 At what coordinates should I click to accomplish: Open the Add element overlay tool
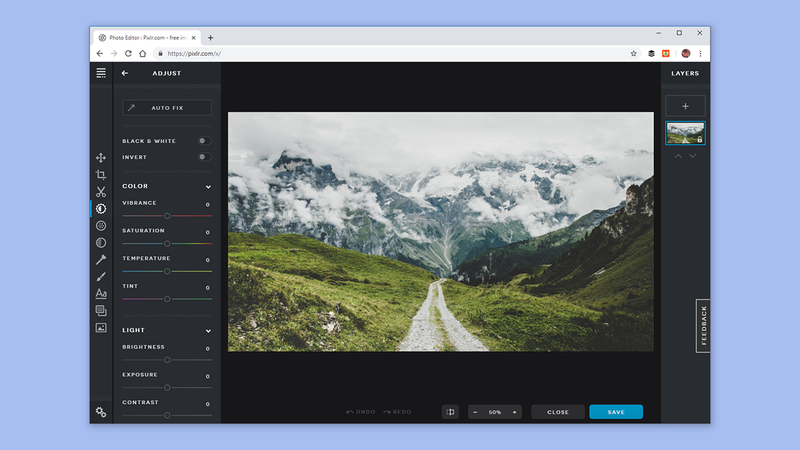pos(101,310)
